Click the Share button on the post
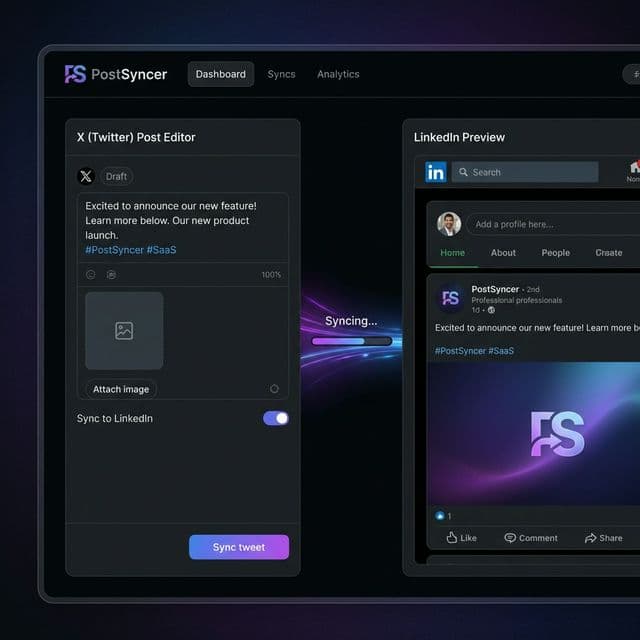Screen dimensions: 640x640 pyautogui.click(x=604, y=538)
